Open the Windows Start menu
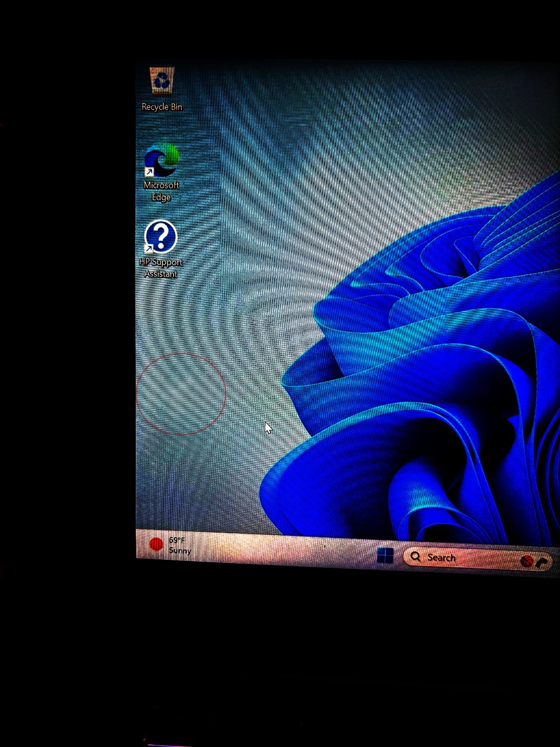The width and height of the screenshot is (560, 747). 385,556
